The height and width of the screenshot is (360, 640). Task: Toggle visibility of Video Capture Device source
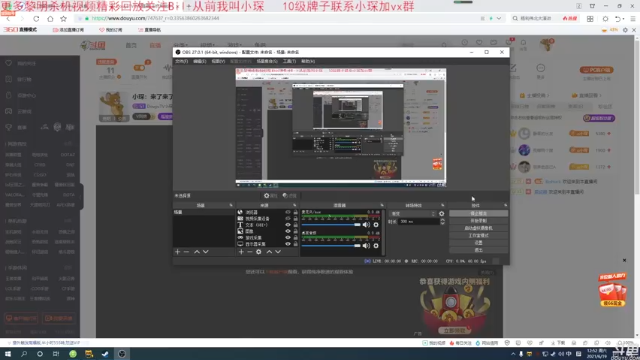pos(288,218)
